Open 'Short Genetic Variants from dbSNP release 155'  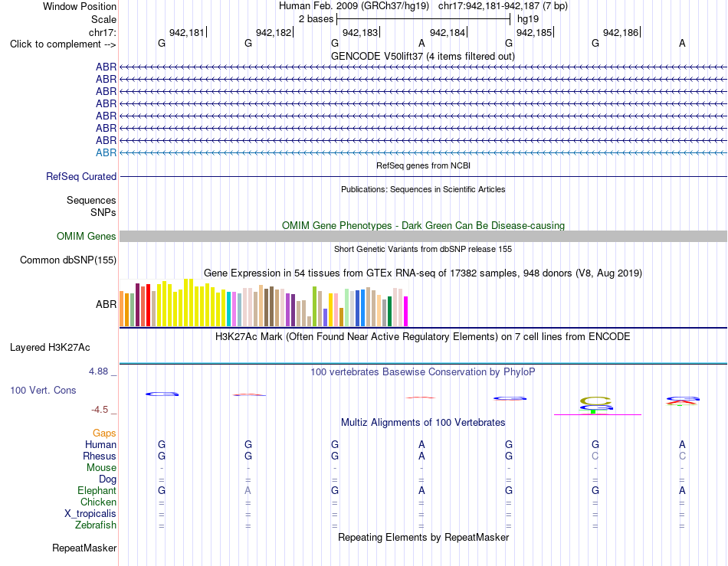tap(423, 249)
